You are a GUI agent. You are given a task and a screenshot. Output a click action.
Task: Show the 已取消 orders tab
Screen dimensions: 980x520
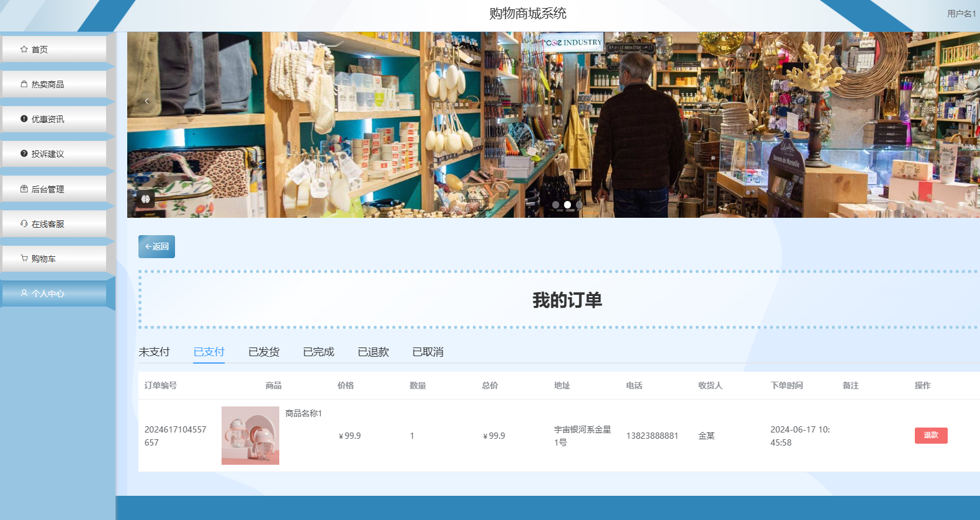coord(428,352)
